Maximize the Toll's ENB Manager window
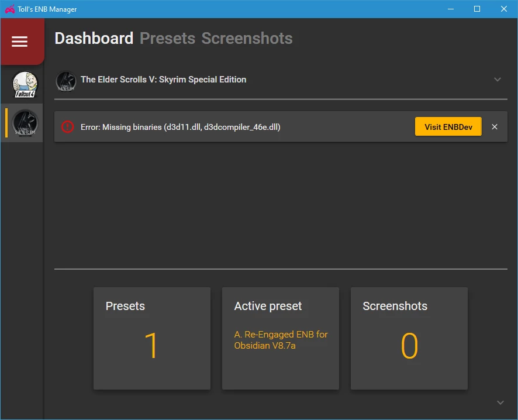This screenshot has width=518, height=420. [x=477, y=9]
